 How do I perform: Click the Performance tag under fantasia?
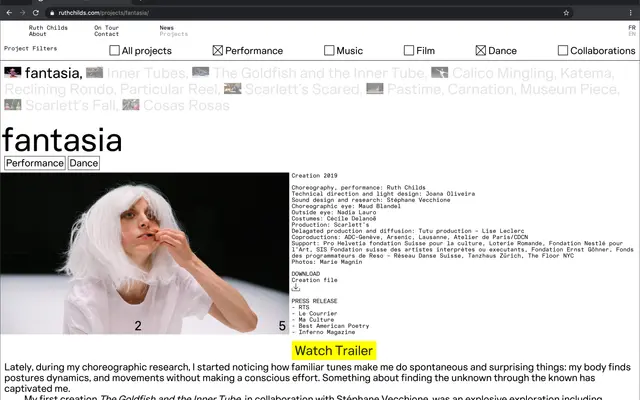[35, 163]
